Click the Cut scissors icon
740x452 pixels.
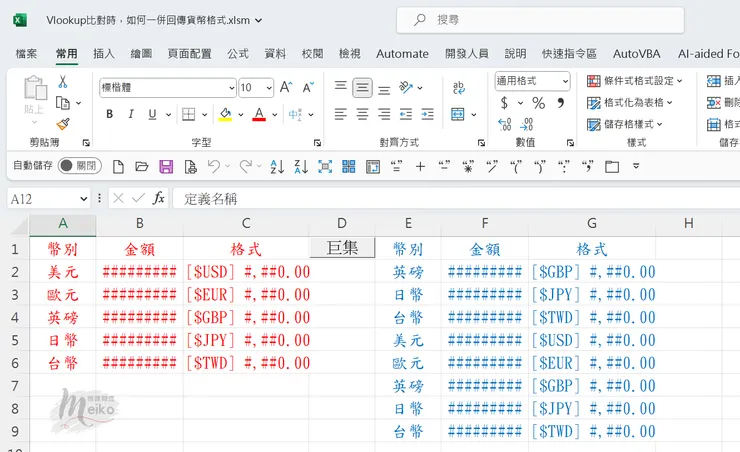(62, 82)
